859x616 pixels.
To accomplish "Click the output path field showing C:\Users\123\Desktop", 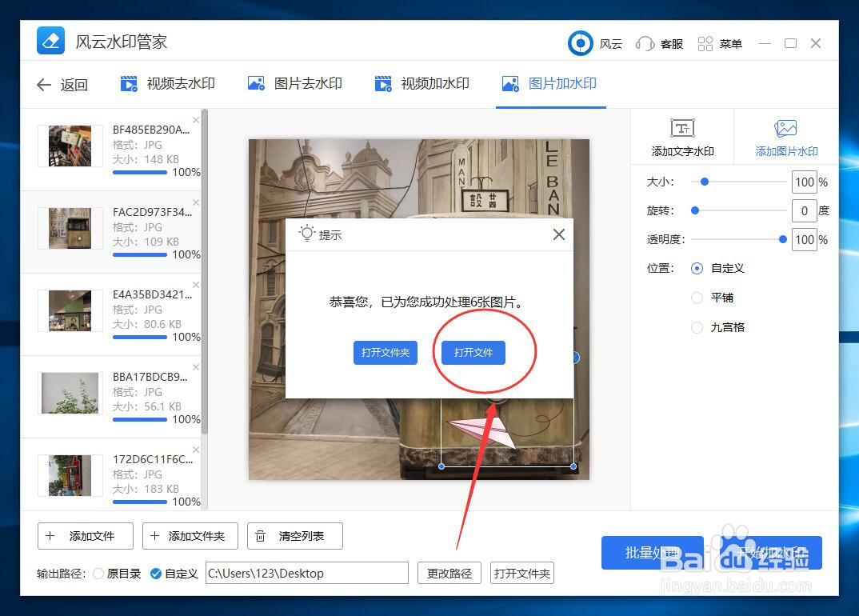I will (x=306, y=573).
